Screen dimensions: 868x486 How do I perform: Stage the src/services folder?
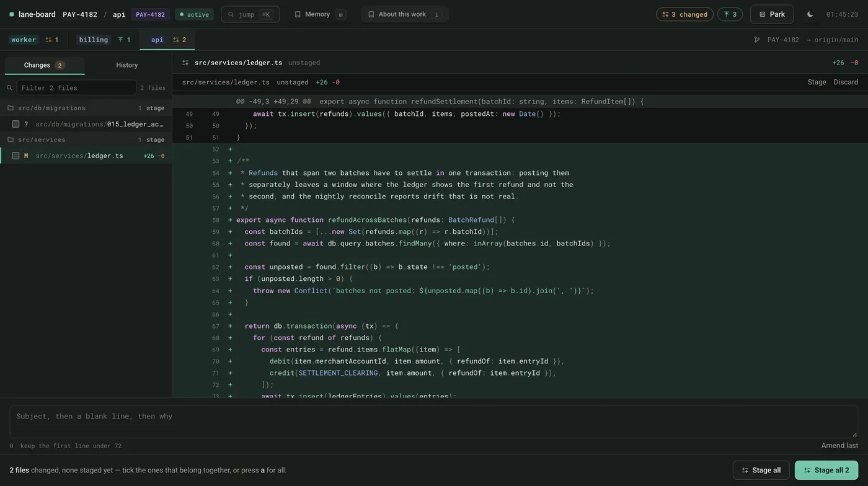155,139
